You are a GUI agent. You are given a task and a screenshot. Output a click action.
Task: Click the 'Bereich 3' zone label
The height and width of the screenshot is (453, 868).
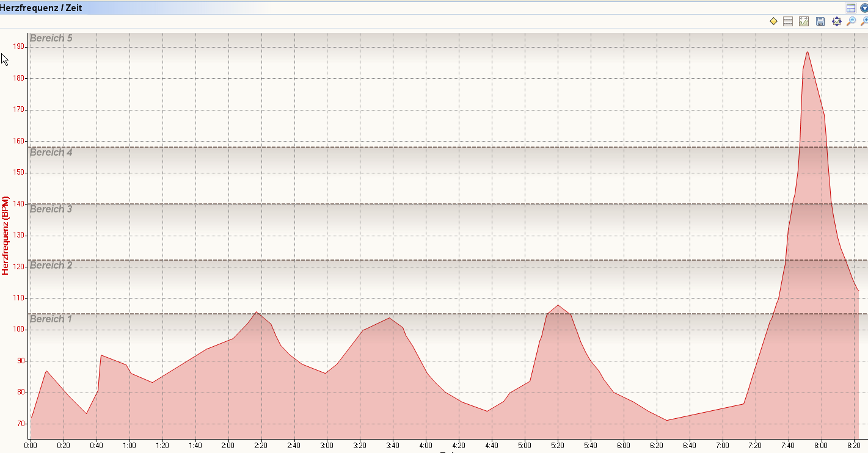(x=51, y=209)
